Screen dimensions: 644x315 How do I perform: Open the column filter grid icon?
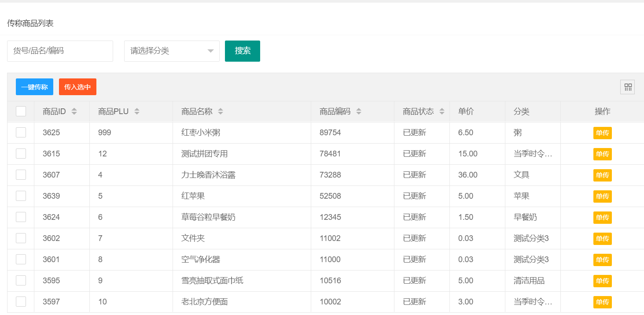coord(628,87)
